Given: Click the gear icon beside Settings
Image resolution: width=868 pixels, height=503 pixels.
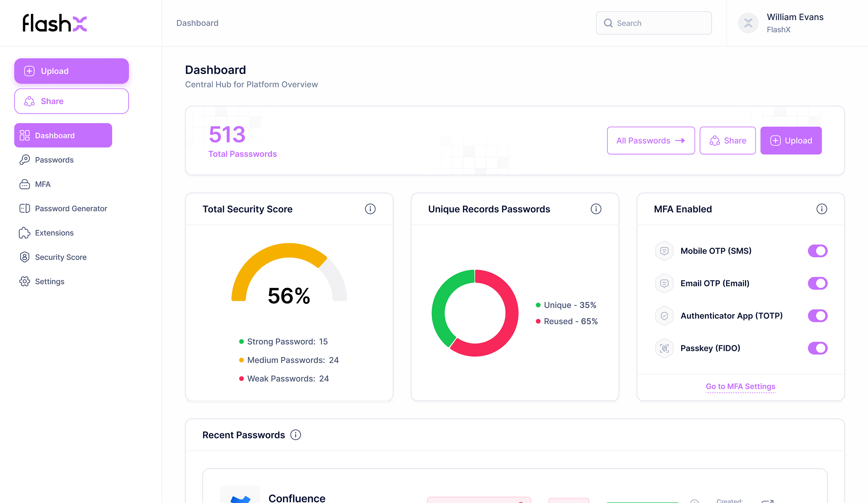Looking at the screenshot, I should 25,282.
